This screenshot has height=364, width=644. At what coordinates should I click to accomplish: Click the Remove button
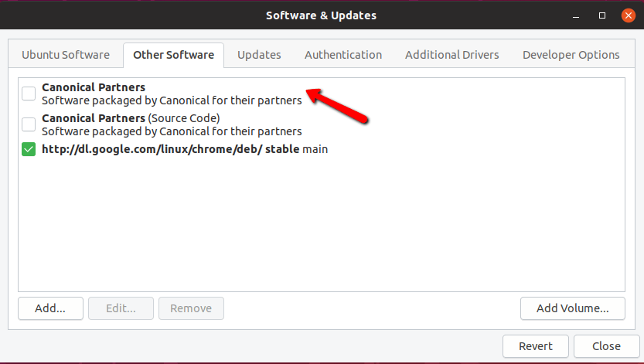click(x=191, y=308)
